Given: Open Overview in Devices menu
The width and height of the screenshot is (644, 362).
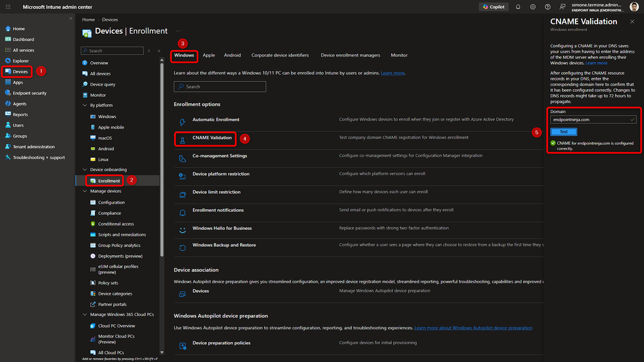Looking at the screenshot, I should 99,63.
